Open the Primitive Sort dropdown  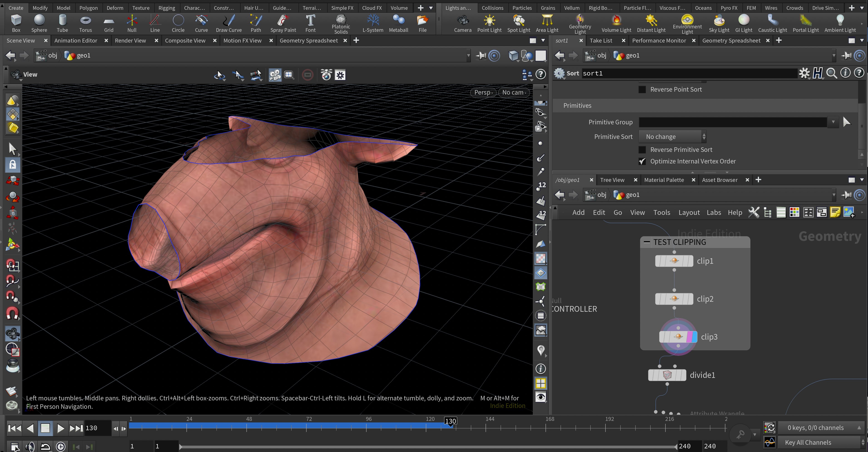coord(672,137)
